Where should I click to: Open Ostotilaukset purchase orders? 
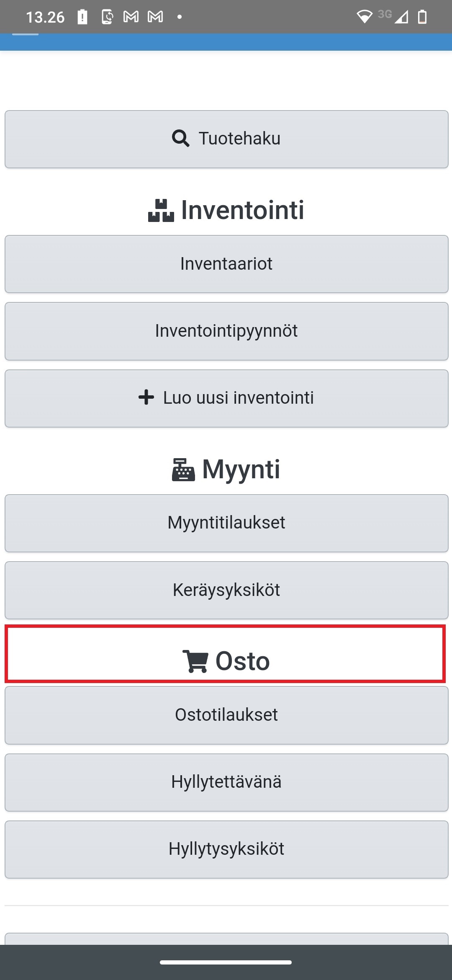pyautogui.click(x=226, y=715)
